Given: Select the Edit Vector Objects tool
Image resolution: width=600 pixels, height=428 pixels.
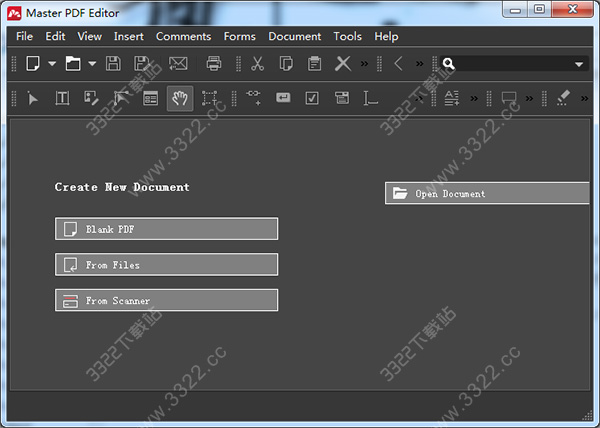Looking at the screenshot, I should tap(121, 98).
